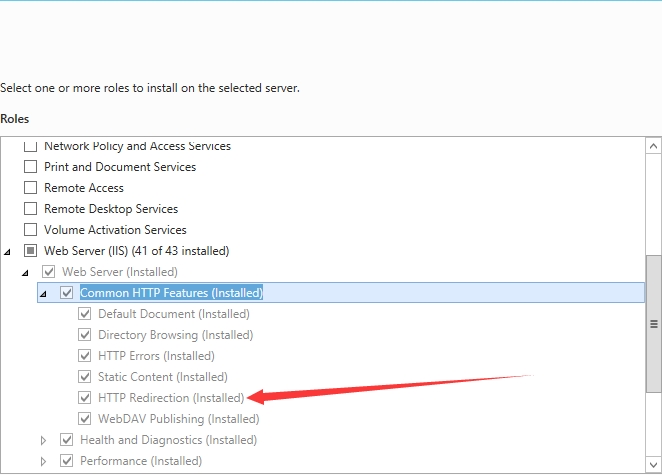Toggle the Web Server (IIS) partial checkbox
662x475 pixels.
(x=30, y=251)
